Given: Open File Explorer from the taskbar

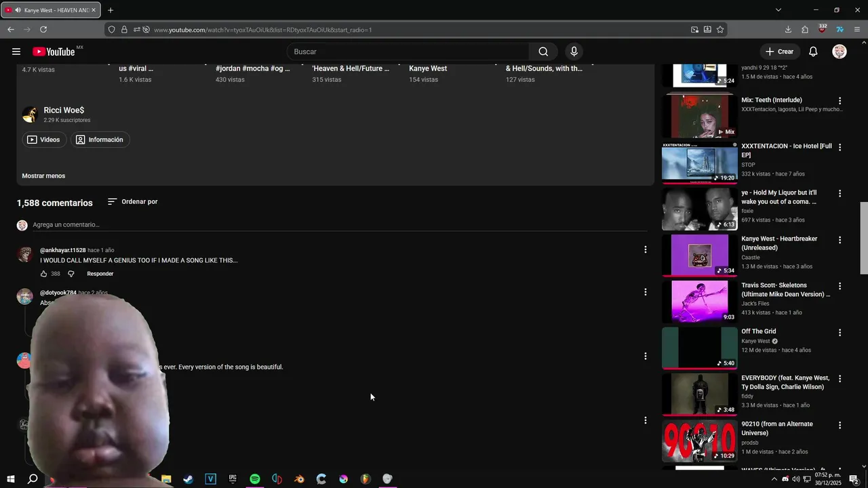Looking at the screenshot, I should coord(166,479).
